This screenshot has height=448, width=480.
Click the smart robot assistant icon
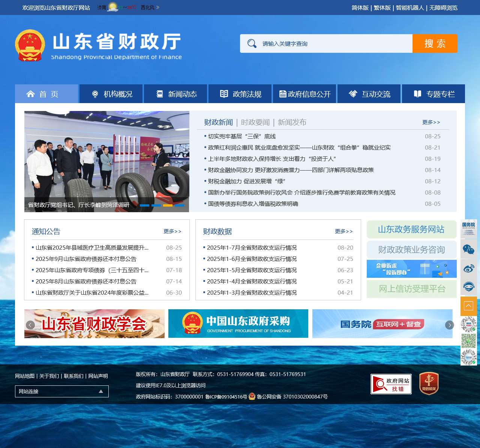(x=468, y=286)
